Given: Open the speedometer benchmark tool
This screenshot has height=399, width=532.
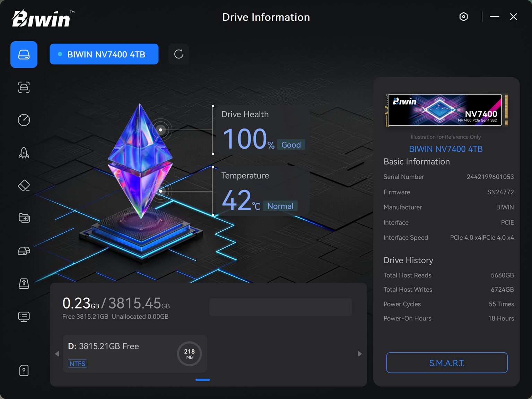Looking at the screenshot, I should point(24,120).
